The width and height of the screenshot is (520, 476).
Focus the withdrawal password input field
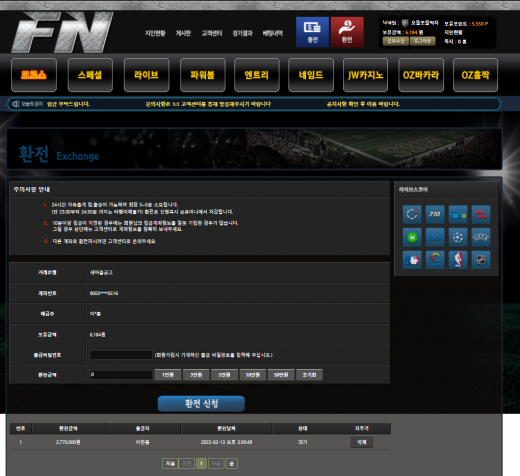click(121, 355)
